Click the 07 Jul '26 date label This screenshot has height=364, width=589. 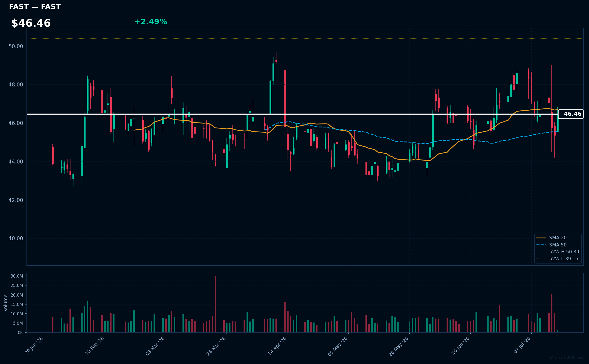coord(522,345)
